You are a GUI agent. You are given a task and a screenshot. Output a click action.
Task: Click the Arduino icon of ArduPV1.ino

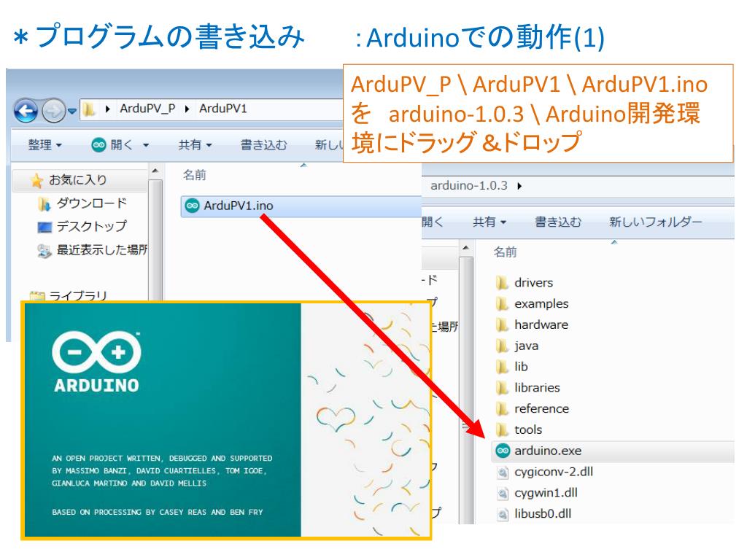(x=192, y=206)
